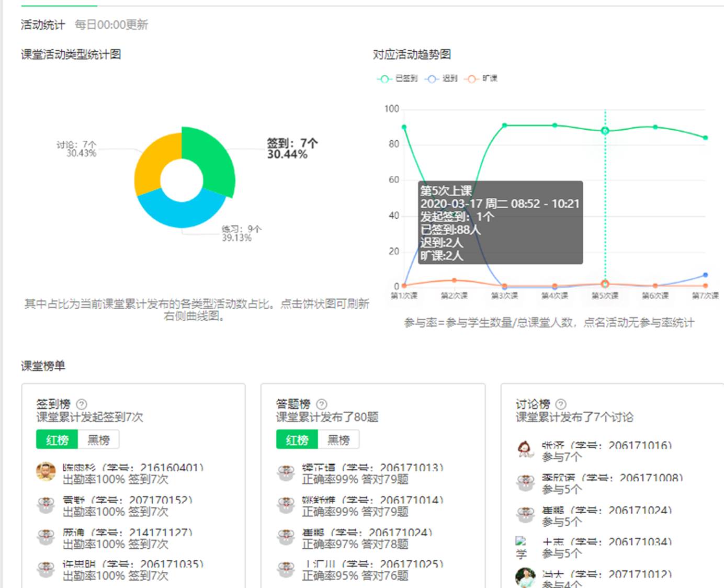Select 红榜 tab in 签到榜 card
The width and height of the screenshot is (724, 588).
[x=57, y=439]
